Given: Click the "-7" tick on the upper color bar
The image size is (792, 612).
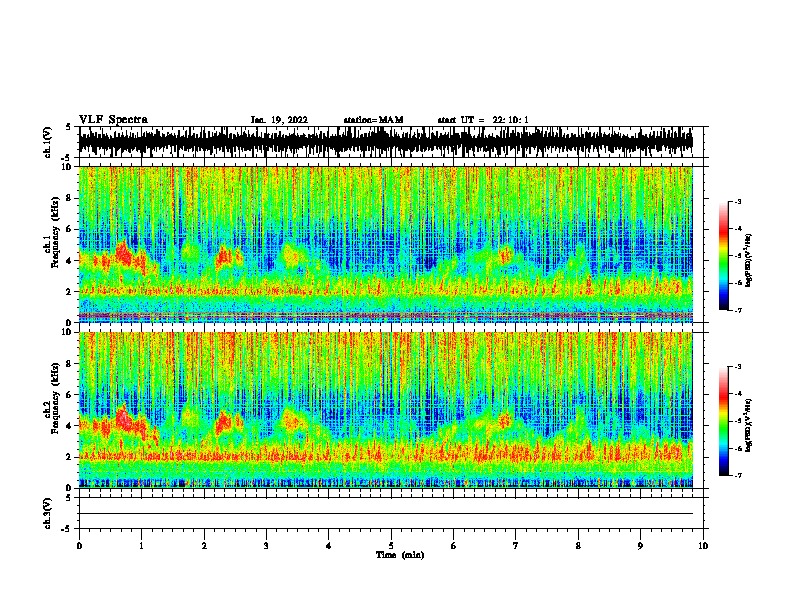Looking at the screenshot, I should tap(737, 310).
